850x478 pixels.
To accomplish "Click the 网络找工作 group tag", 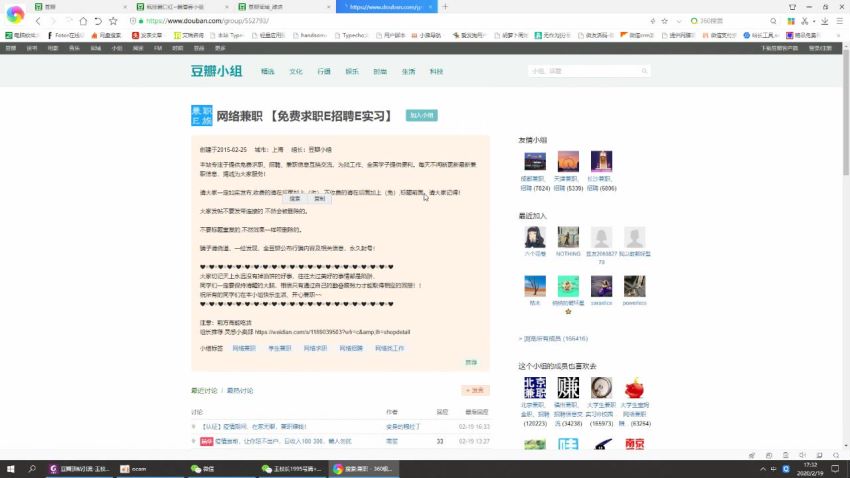I will click(x=390, y=348).
